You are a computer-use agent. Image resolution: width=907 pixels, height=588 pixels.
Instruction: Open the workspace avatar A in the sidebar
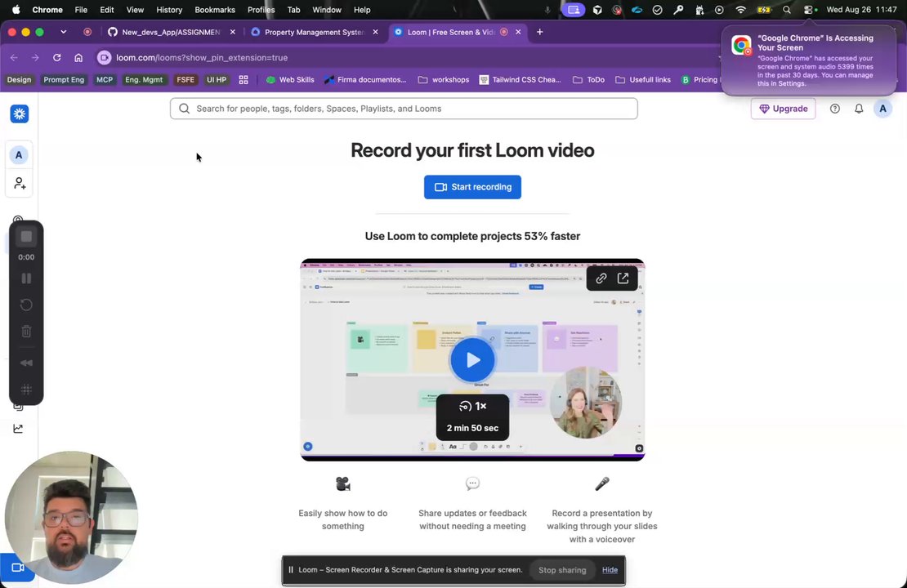click(x=19, y=155)
